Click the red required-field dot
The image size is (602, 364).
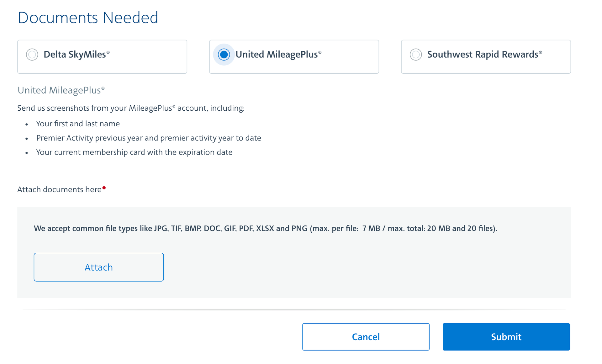coord(104,188)
